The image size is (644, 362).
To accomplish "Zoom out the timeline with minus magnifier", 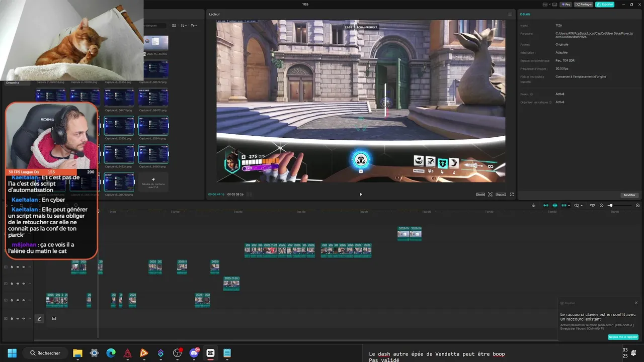I will coord(601,205).
